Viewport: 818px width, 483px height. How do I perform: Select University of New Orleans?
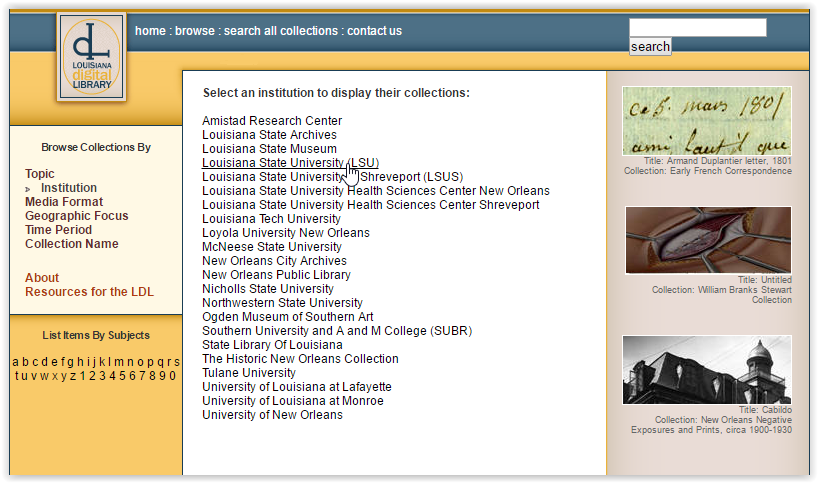272,416
